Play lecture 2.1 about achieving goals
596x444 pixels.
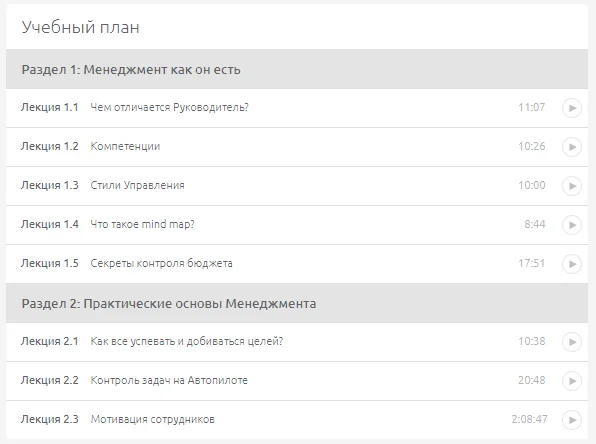pyautogui.click(x=572, y=342)
